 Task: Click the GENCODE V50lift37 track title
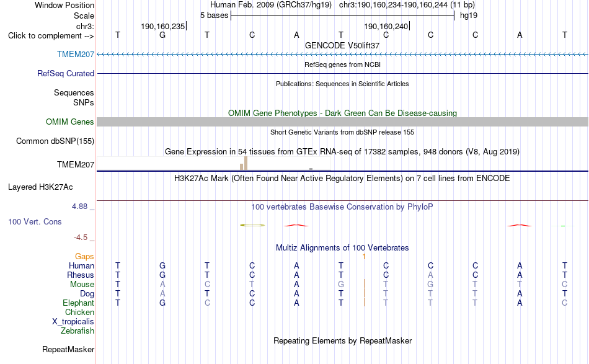(x=342, y=45)
